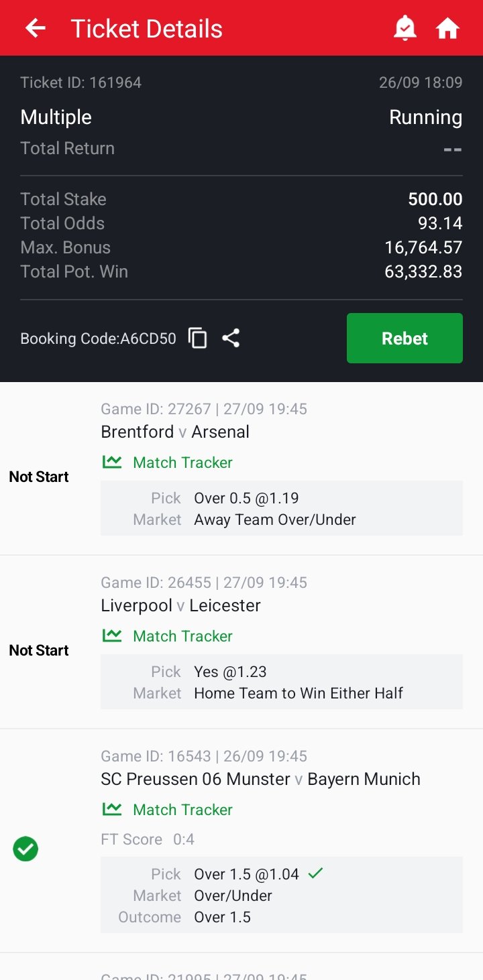Tap the Over 0.5 @1.19 pick box
Screen dimensions: 483x980
coord(281,508)
